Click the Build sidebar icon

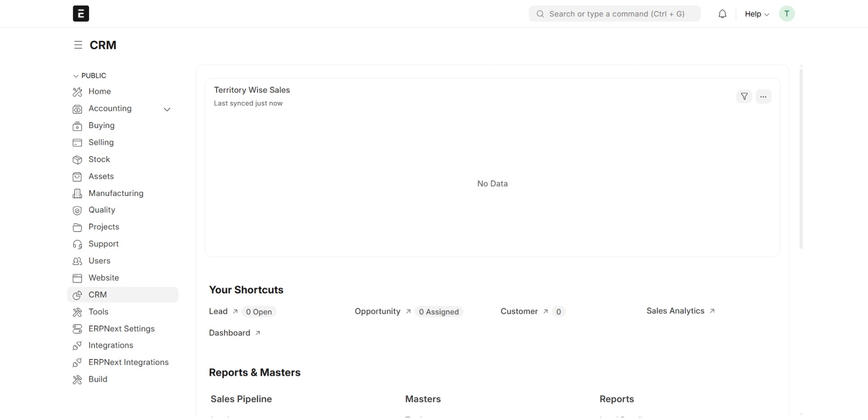(77, 380)
